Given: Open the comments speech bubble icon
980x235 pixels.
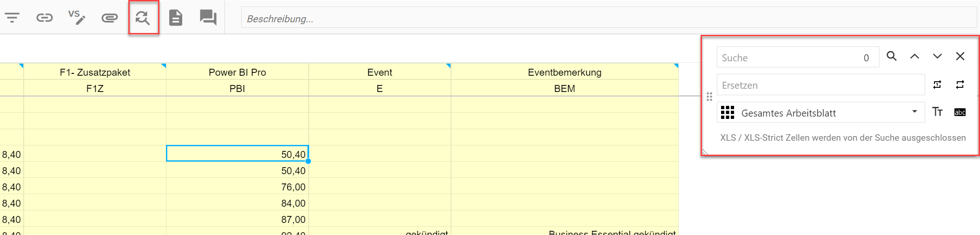Looking at the screenshot, I should point(208,18).
